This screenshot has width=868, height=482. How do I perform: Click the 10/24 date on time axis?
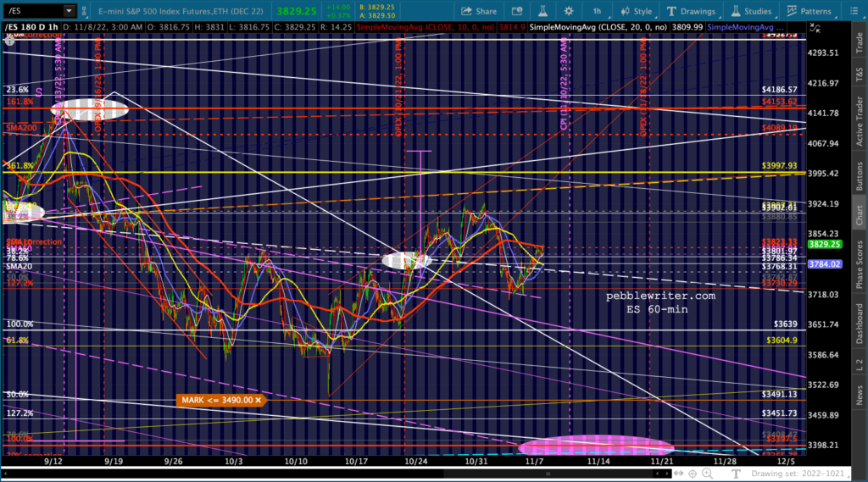coord(415,461)
